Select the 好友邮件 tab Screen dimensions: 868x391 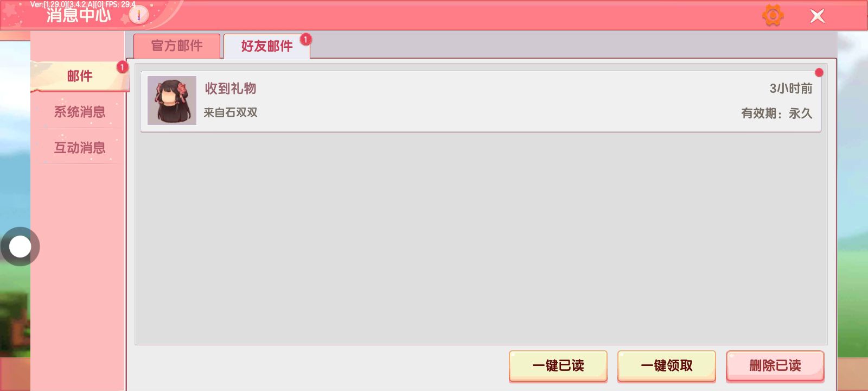point(267,46)
